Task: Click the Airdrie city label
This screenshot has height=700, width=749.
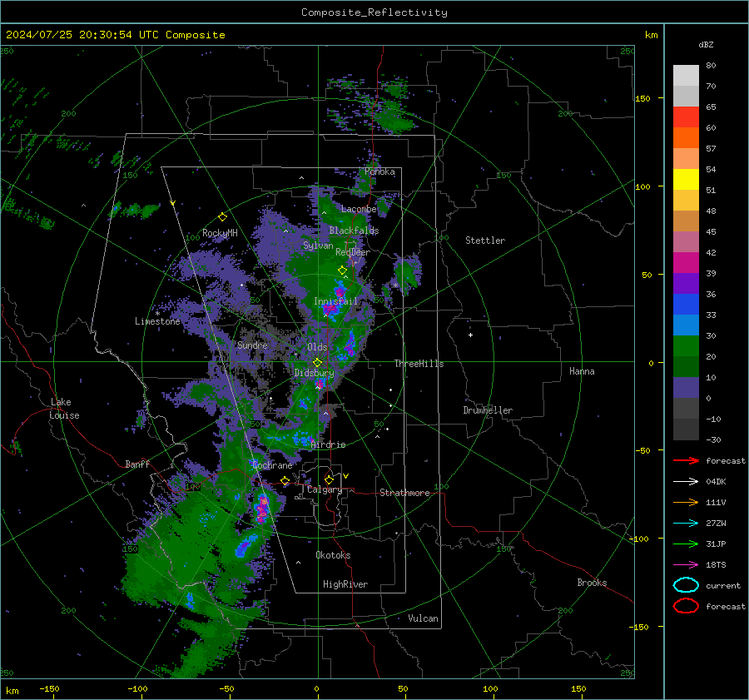Action: 328,444
